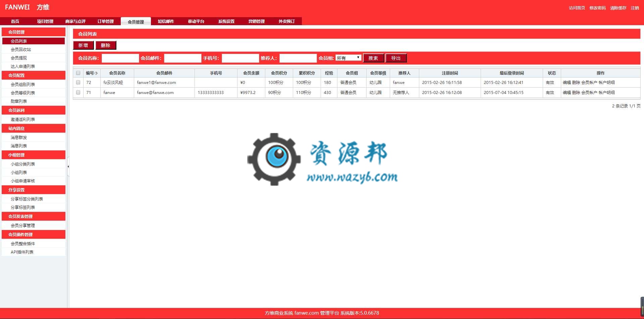Click 删除 in the fanwe@fanwe.com row

[576, 92]
